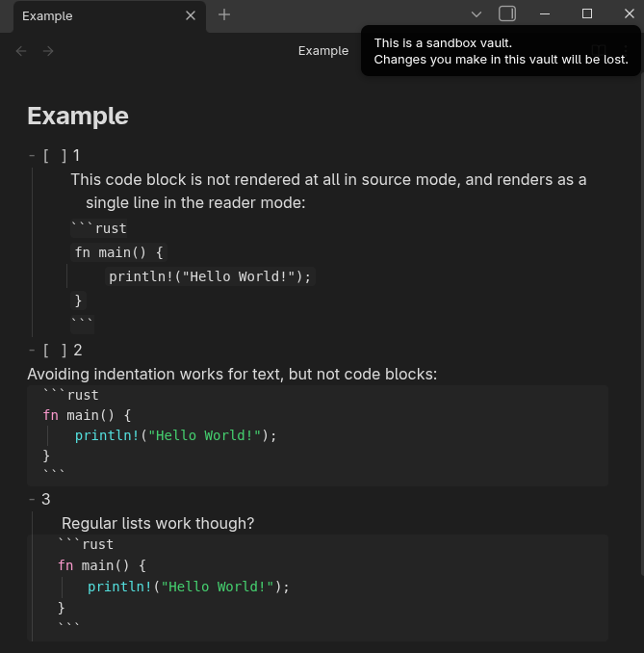Check the task box for item 2
644x653 pixels.
pos(55,351)
